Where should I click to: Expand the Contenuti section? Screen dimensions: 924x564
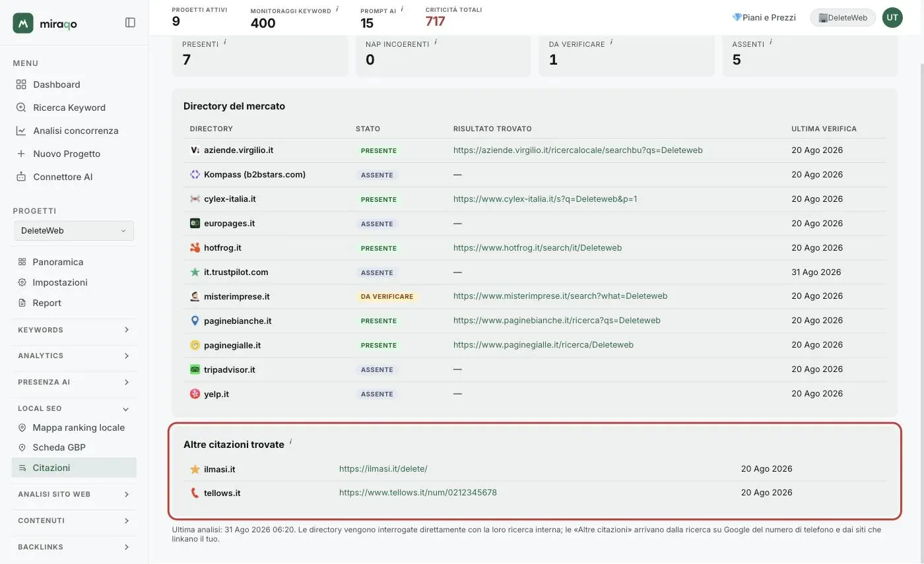[x=74, y=521]
